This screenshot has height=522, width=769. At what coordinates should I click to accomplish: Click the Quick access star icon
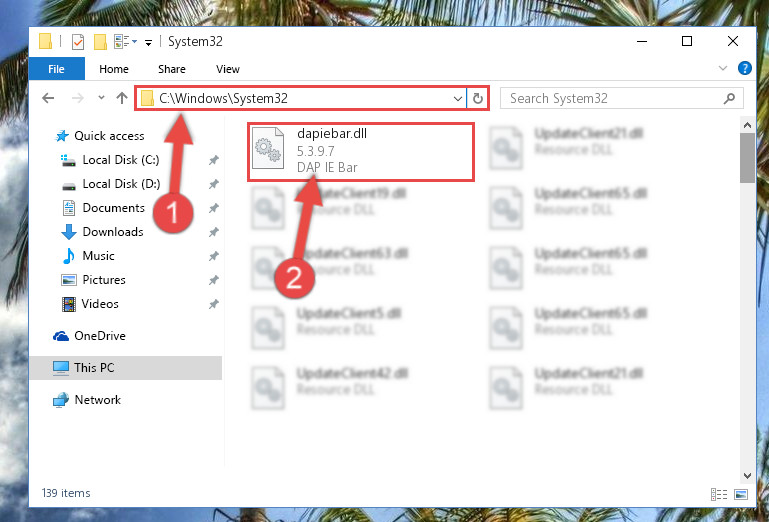(62, 136)
